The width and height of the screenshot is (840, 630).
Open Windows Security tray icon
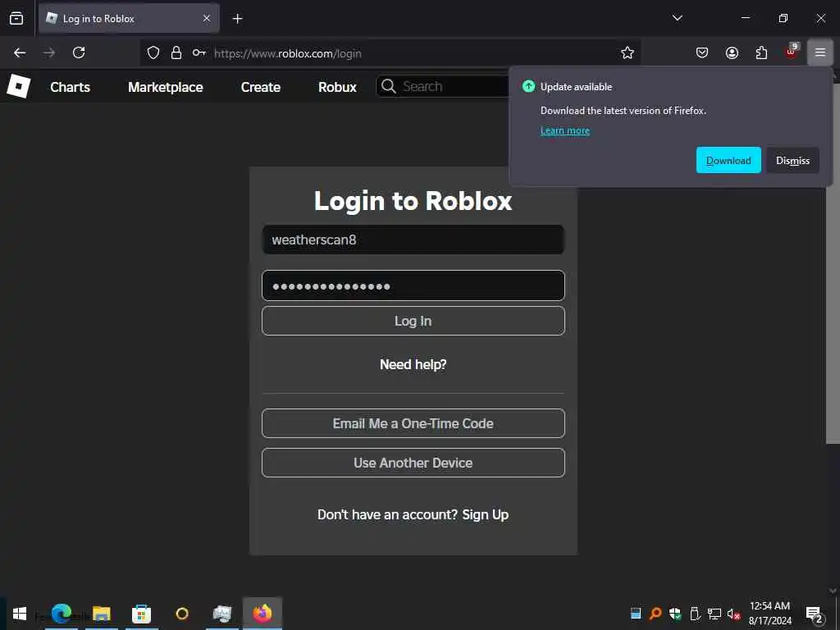(x=675, y=614)
